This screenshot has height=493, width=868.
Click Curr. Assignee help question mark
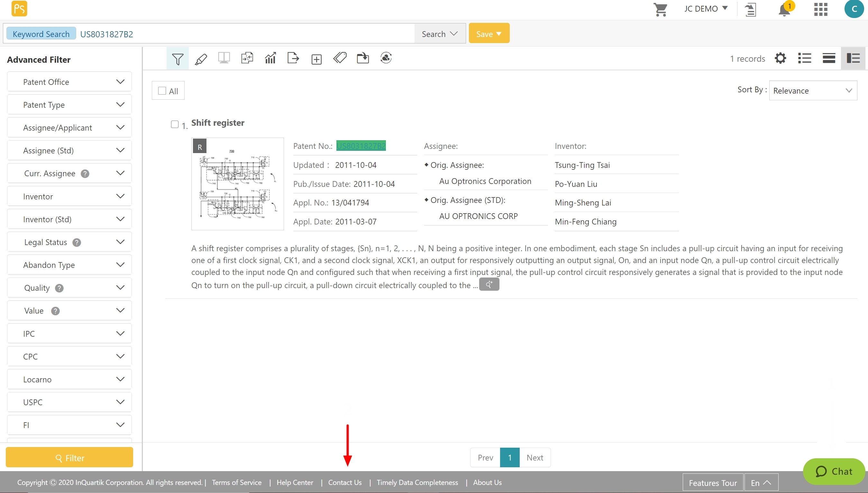point(85,174)
